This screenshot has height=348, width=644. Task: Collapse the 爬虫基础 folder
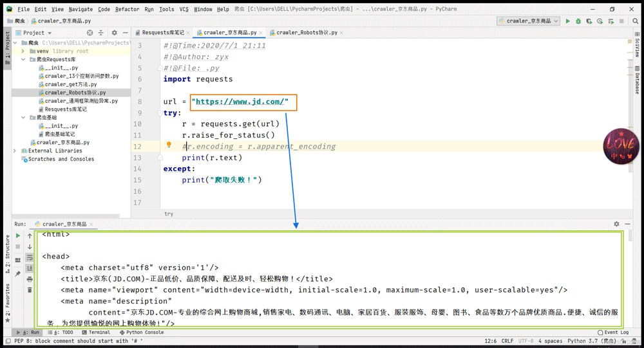click(x=23, y=117)
